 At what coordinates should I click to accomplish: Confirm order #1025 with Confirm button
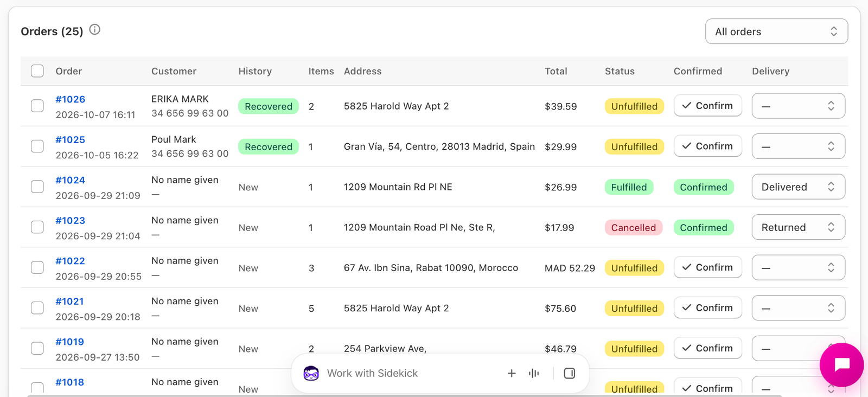click(x=707, y=146)
